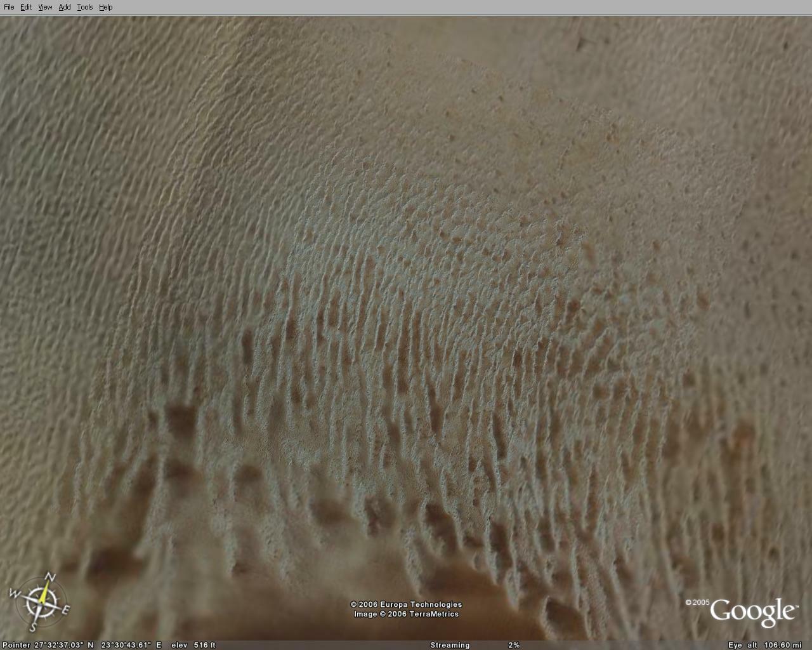The height and width of the screenshot is (650, 812).
Task: Open the File menu
Action: [x=9, y=7]
